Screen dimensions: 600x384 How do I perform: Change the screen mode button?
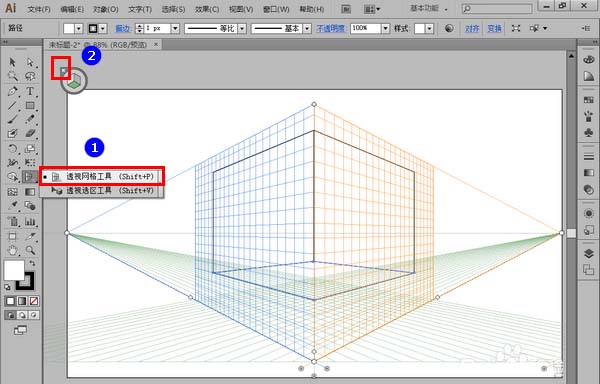click(20, 330)
